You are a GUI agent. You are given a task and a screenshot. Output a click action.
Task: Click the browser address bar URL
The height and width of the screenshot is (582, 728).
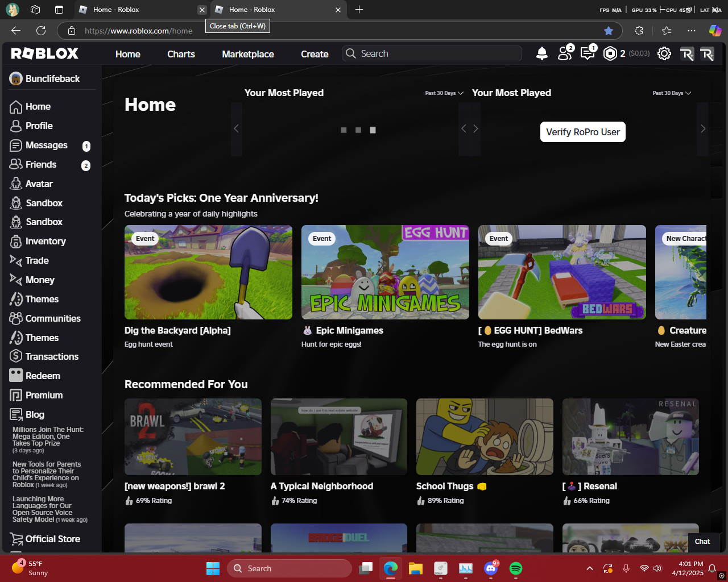click(138, 31)
